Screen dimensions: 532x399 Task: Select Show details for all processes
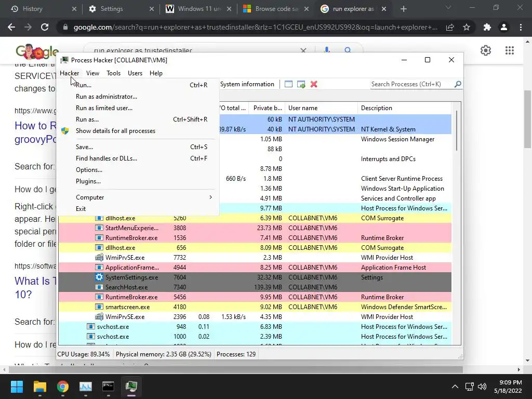tap(137, 131)
